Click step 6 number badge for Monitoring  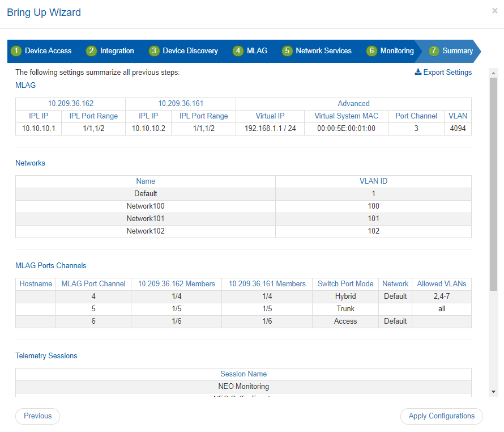pos(371,51)
